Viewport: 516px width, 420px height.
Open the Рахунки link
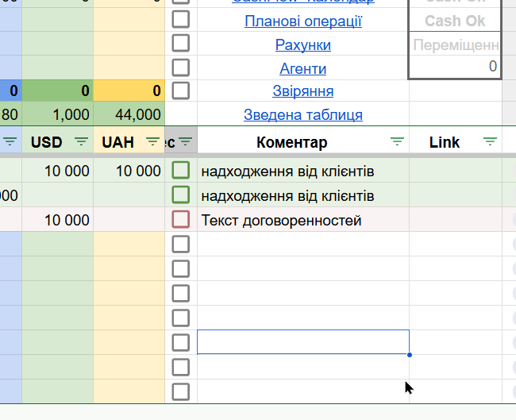[303, 44]
